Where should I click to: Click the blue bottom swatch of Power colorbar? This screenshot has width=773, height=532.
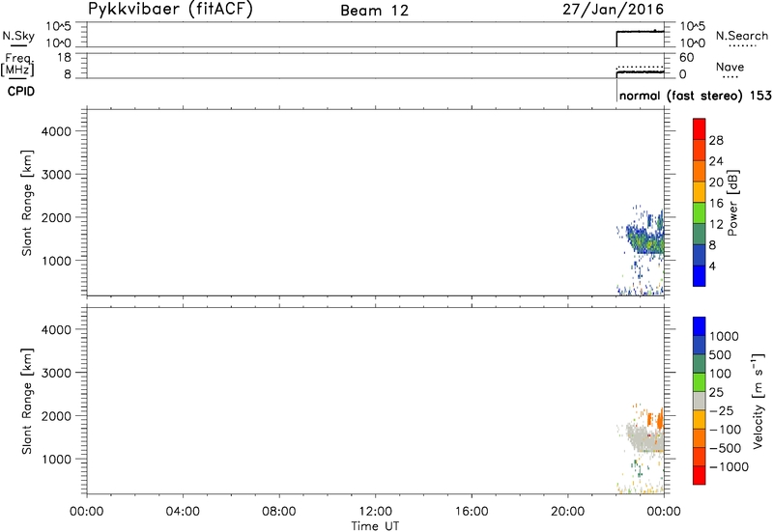[x=699, y=276]
